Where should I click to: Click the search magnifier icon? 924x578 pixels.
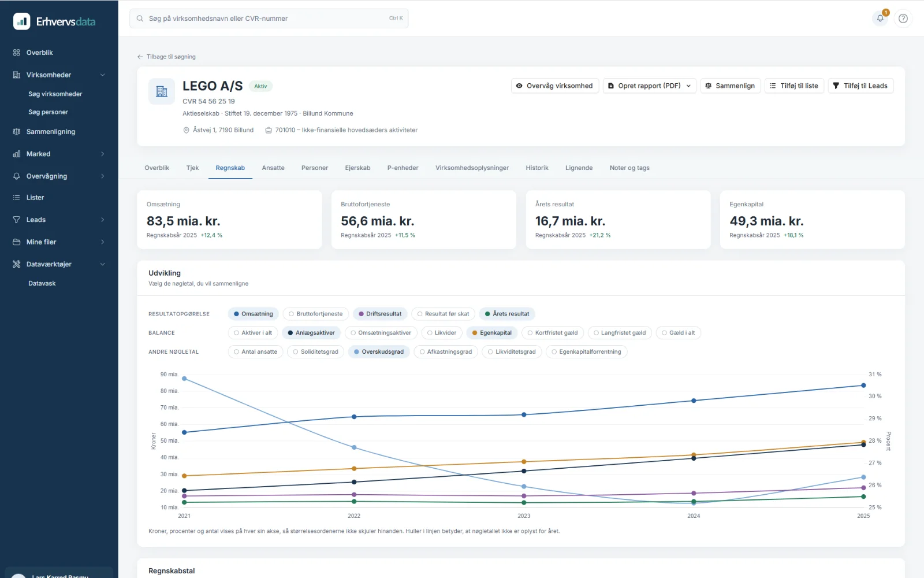(x=140, y=18)
